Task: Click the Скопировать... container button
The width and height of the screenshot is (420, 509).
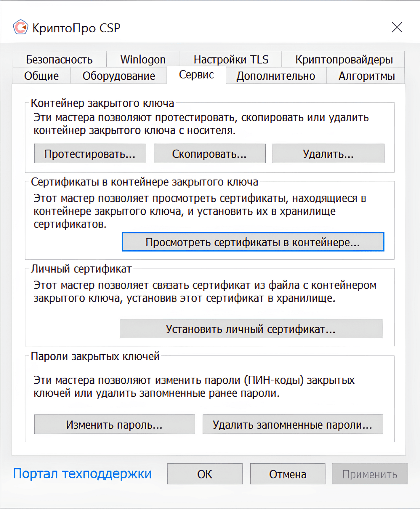Action: click(x=210, y=153)
